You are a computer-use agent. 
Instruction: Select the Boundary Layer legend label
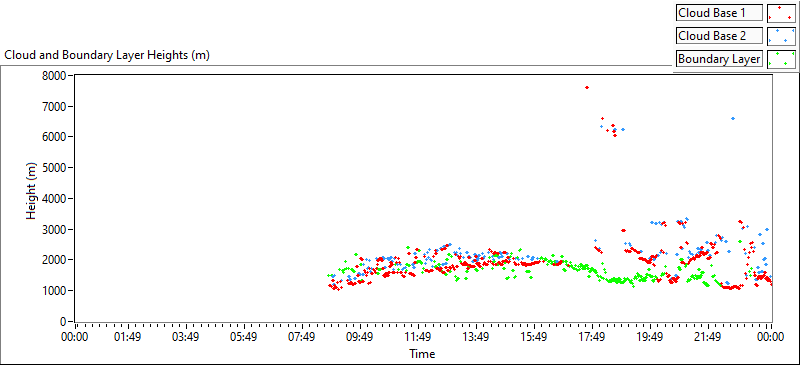(719, 59)
